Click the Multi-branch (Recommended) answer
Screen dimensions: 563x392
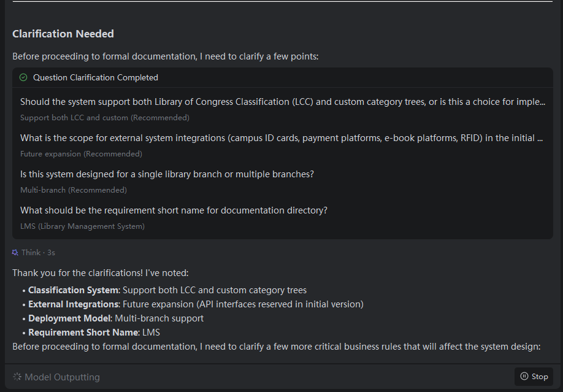74,190
